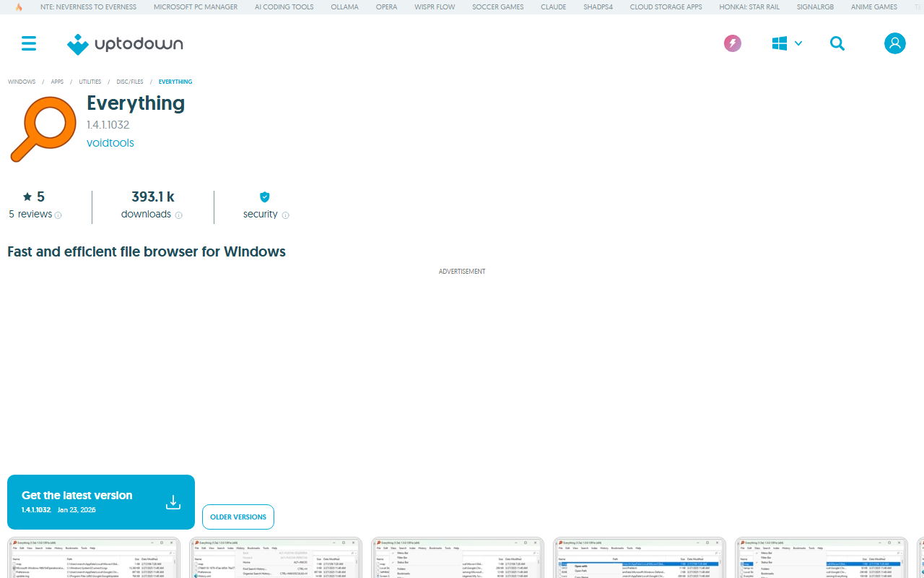Screen dimensions: 924x578
Task: Click the download arrow icon
Action: 173,502
